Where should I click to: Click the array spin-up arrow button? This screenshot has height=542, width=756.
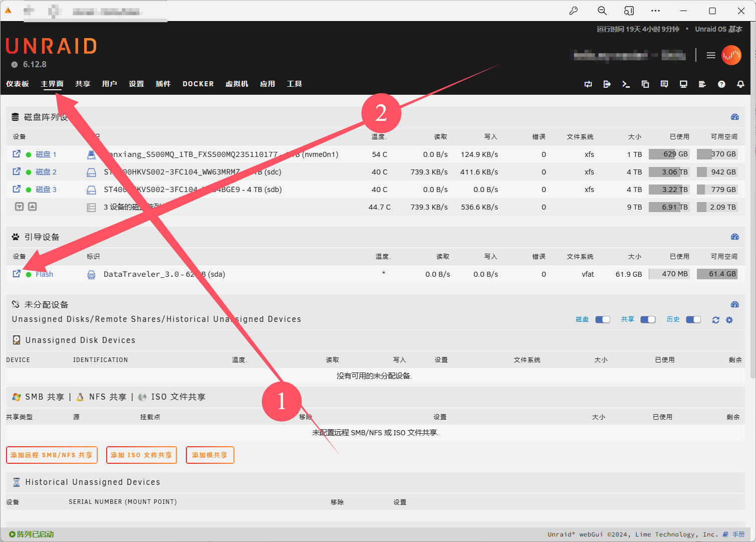click(33, 207)
